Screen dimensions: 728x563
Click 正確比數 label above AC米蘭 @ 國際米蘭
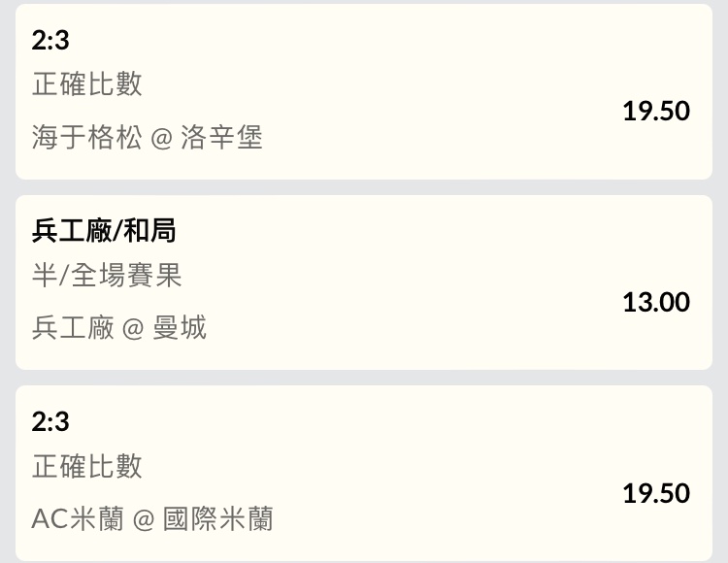(x=87, y=466)
